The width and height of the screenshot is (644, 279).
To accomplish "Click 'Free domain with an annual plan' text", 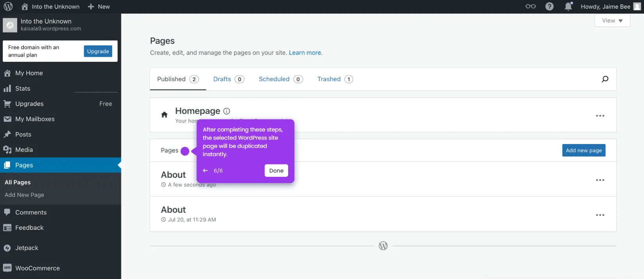I will pyautogui.click(x=34, y=51).
